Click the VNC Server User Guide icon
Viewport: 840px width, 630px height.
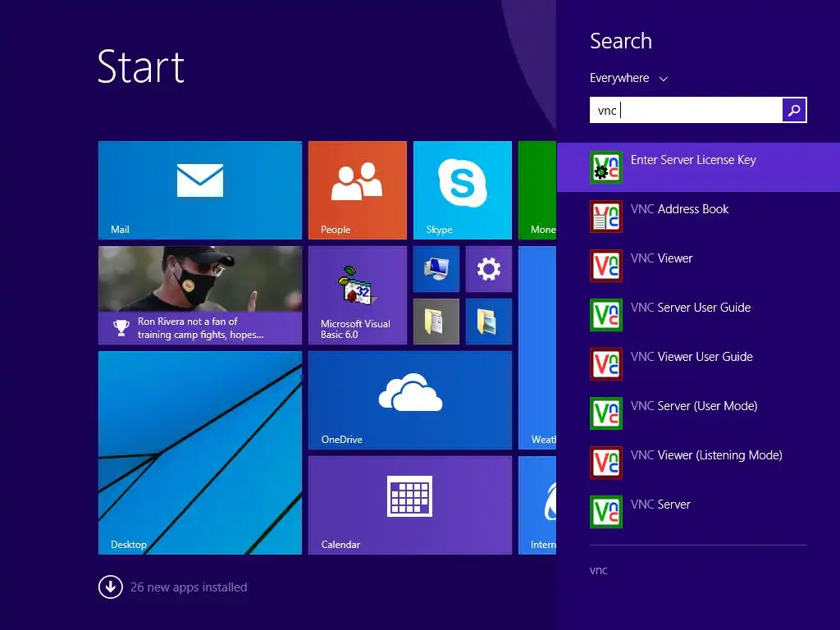click(606, 315)
